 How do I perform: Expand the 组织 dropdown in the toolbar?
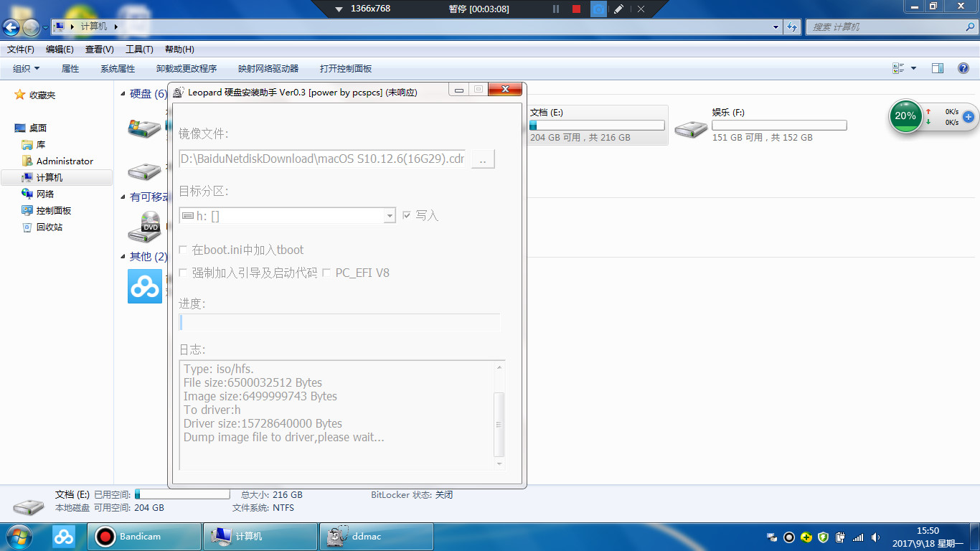click(27, 69)
